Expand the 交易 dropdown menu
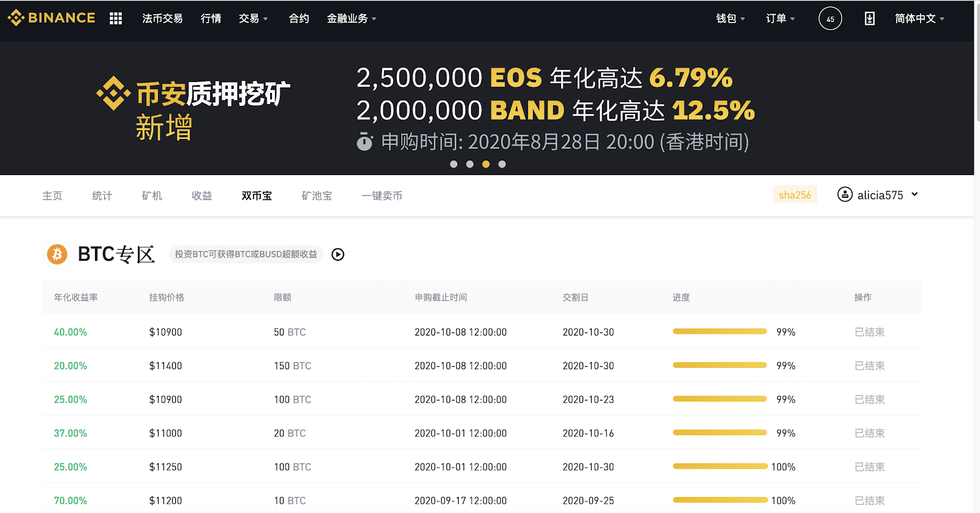This screenshot has height=513, width=980. pyautogui.click(x=253, y=18)
